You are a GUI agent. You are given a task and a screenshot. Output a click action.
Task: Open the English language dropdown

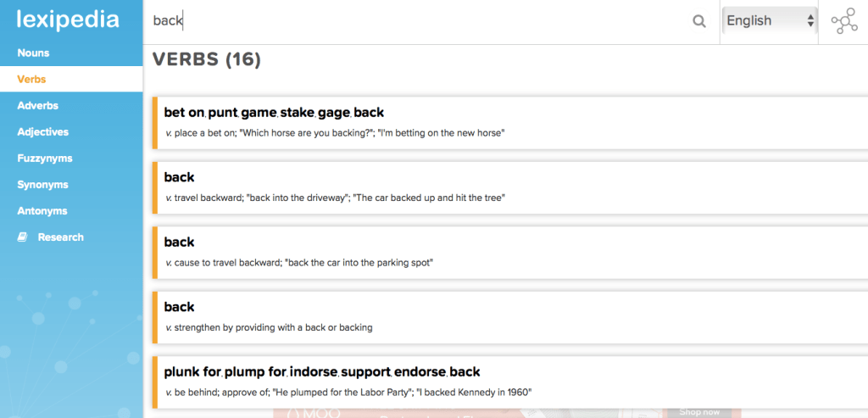pos(769,21)
